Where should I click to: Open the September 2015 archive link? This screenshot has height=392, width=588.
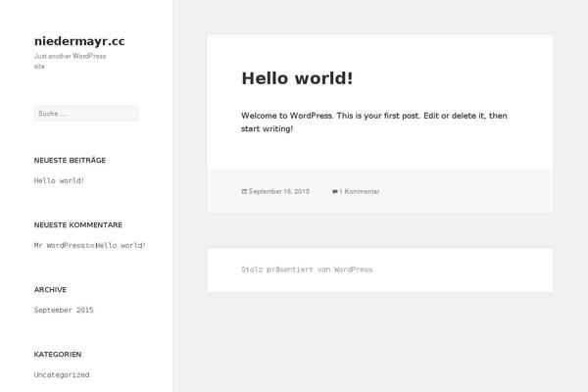[64, 310]
